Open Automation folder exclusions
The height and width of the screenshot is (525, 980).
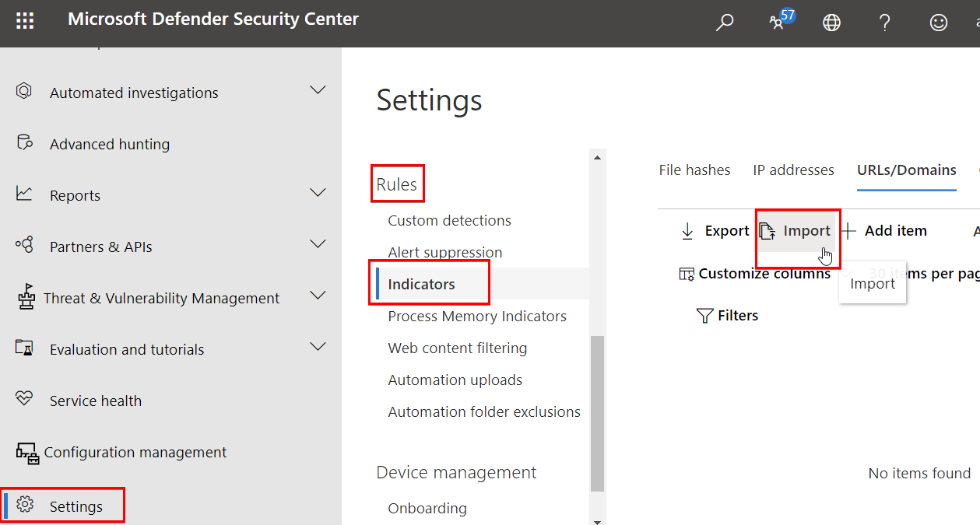[484, 411]
